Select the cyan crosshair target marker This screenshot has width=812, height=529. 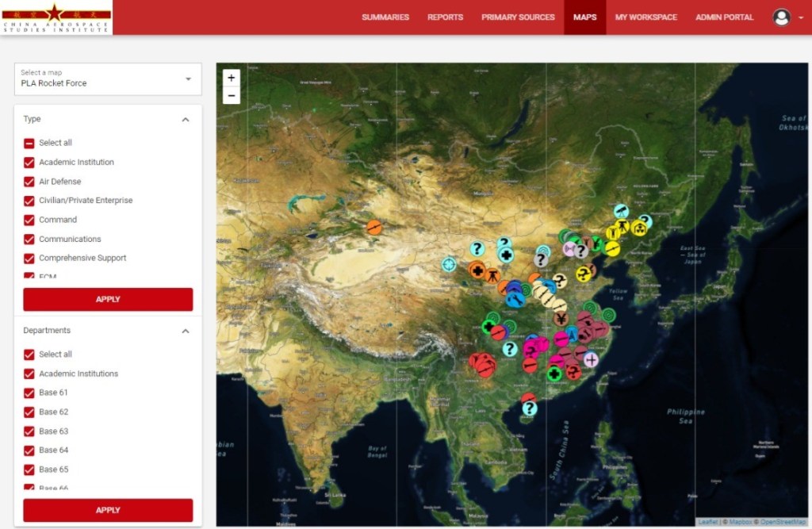pos(450,264)
